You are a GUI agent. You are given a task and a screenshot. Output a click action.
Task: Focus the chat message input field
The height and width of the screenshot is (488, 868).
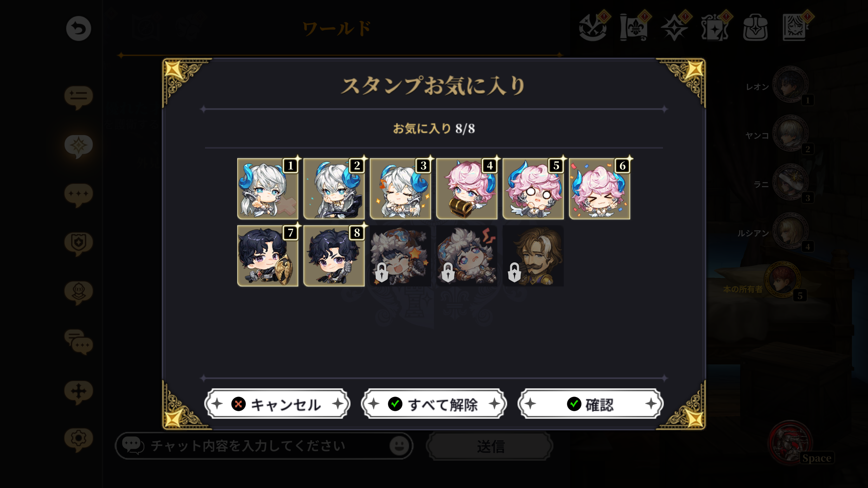point(264,446)
